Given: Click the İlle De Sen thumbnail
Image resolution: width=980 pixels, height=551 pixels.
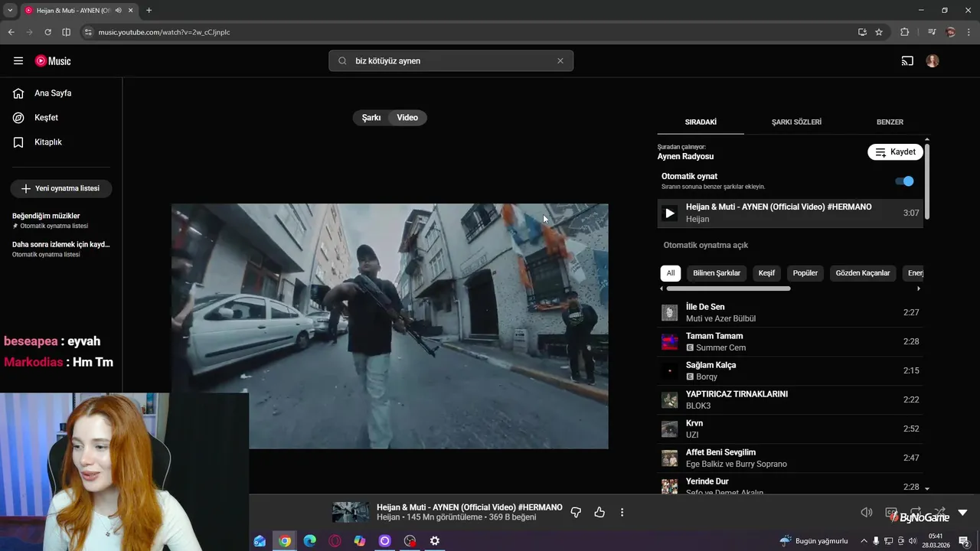Looking at the screenshot, I should click(x=670, y=312).
